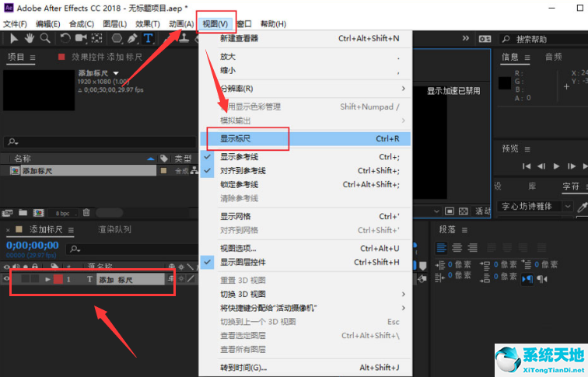Viewport: 588px width, 377px height.
Task: Click the composition label color in Project list
Action: click(163, 171)
